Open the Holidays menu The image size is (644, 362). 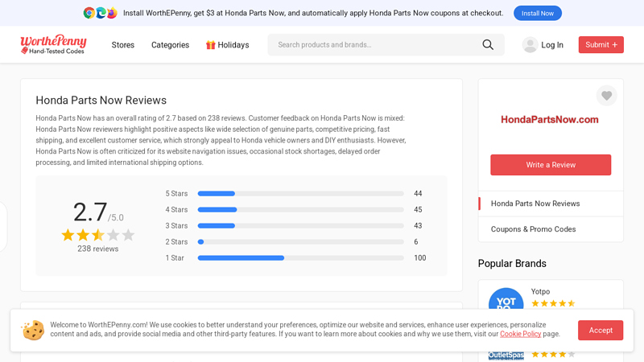click(x=228, y=45)
